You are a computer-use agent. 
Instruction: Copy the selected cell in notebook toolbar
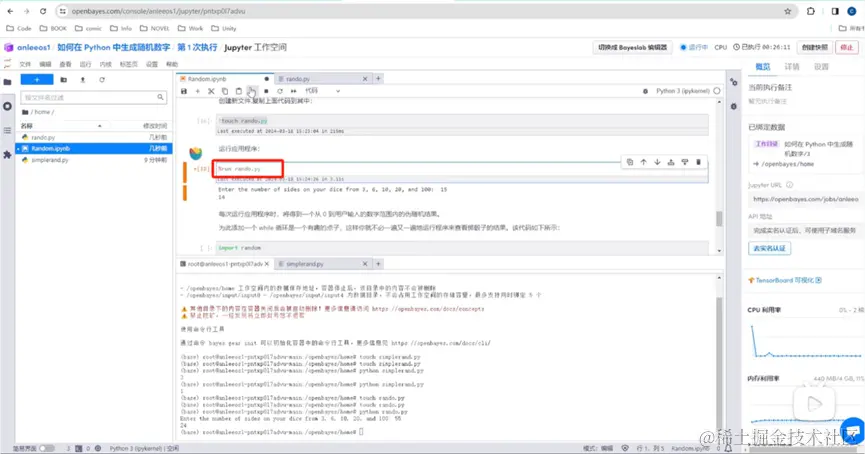[x=225, y=91]
